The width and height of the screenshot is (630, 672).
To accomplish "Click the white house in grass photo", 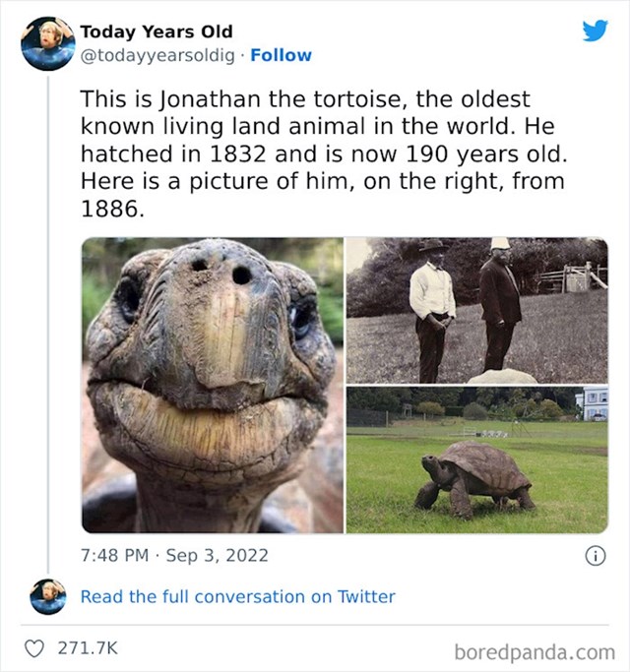I will pyautogui.click(x=593, y=402).
